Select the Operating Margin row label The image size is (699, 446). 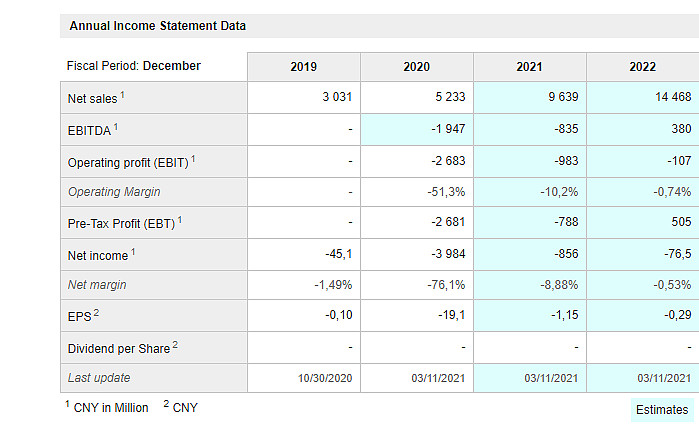tap(114, 192)
